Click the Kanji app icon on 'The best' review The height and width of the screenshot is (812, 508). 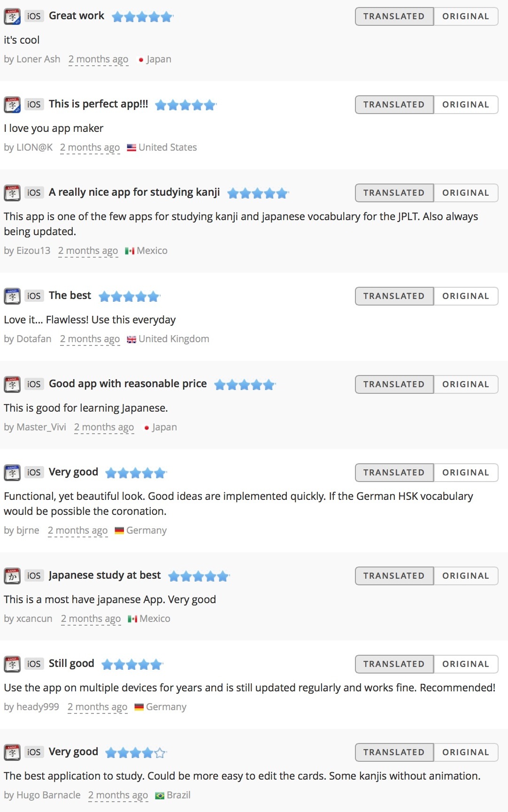12,296
